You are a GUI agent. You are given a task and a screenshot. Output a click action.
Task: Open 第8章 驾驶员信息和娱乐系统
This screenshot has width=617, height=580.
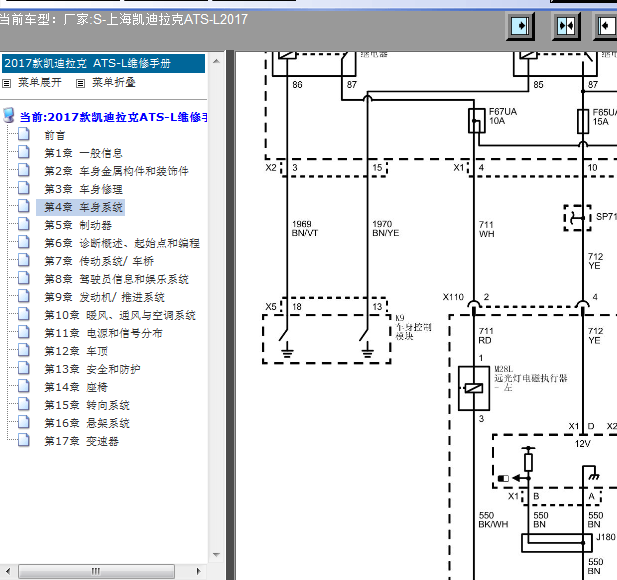(x=116, y=280)
